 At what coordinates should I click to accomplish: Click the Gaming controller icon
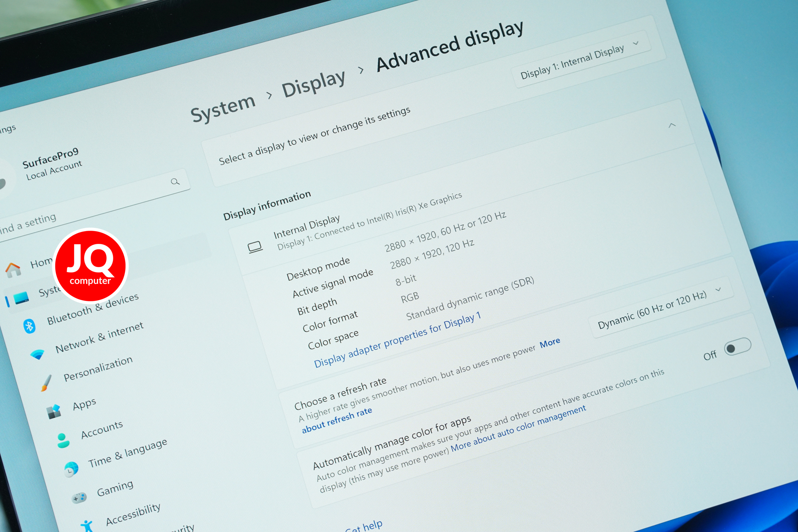click(79, 498)
